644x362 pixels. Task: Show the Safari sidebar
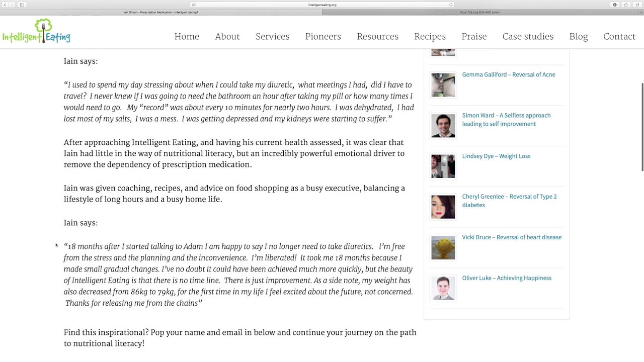[22, 5]
